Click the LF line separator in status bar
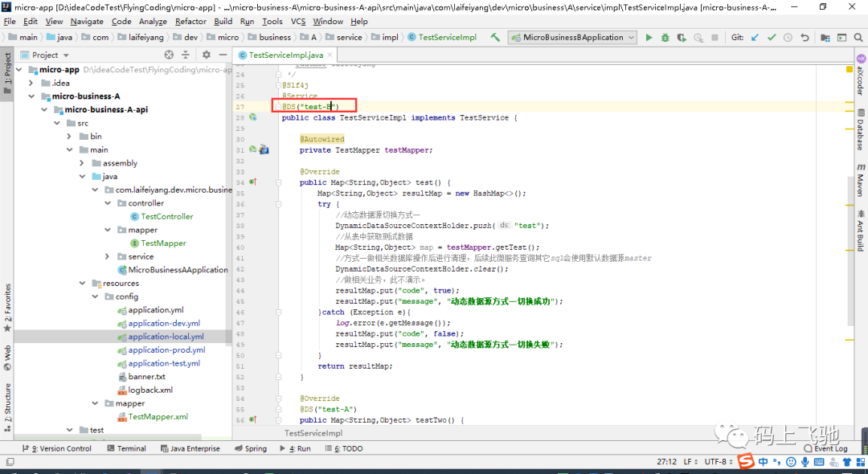The height and width of the screenshot is (474, 868). (x=690, y=461)
